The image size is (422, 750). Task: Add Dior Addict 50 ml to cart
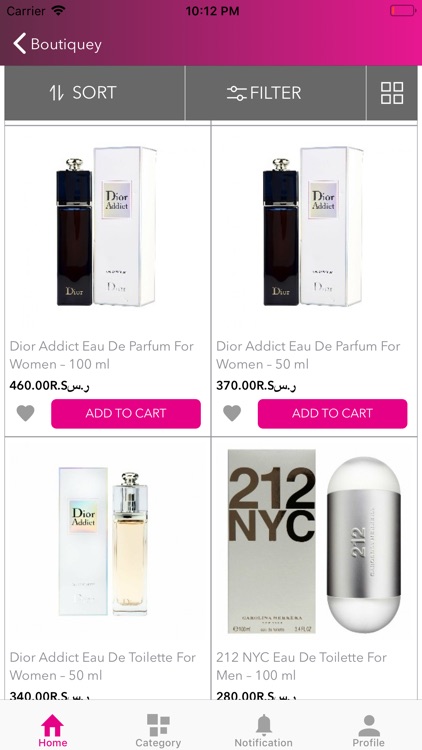point(333,413)
